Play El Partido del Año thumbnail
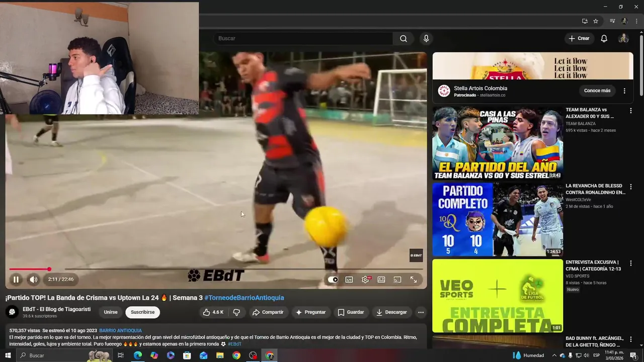 click(498, 143)
